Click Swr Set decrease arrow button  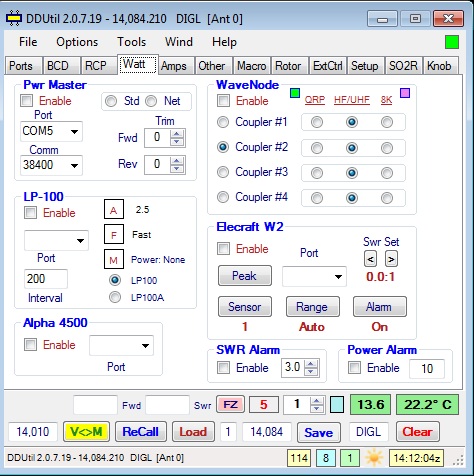pyautogui.click(x=370, y=259)
